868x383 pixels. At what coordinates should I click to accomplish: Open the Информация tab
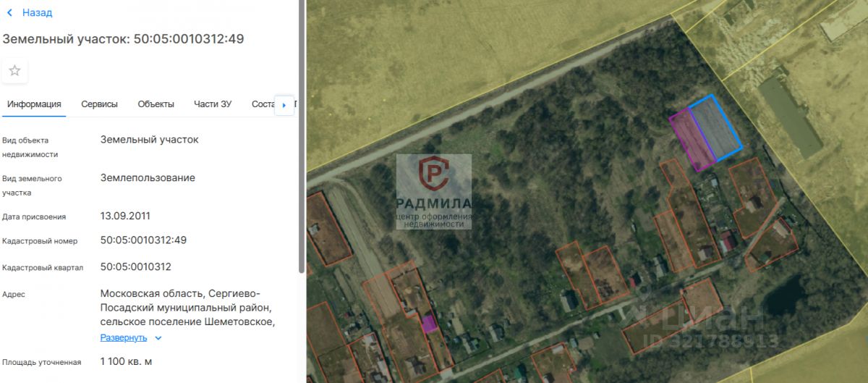point(34,104)
